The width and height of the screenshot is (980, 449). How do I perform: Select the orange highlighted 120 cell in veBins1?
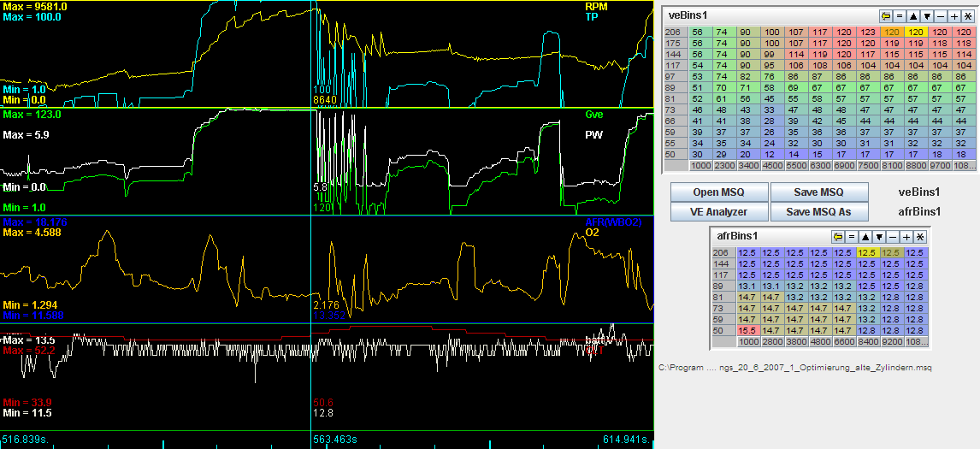point(891,32)
